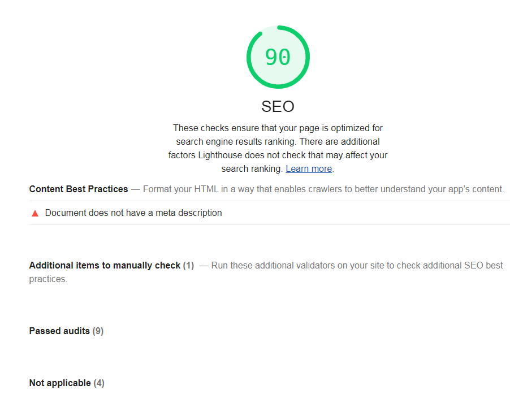
Task: Open the Learn more link
Action: point(309,168)
